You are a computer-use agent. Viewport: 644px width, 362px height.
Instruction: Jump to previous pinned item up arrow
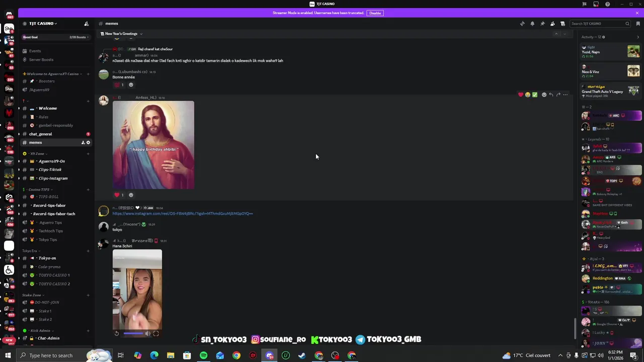pyautogui.click(x=556, y=34)
